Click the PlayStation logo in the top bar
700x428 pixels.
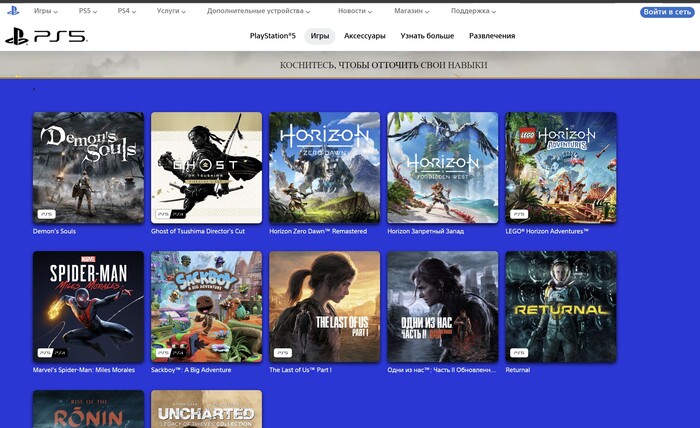point(14,11)
